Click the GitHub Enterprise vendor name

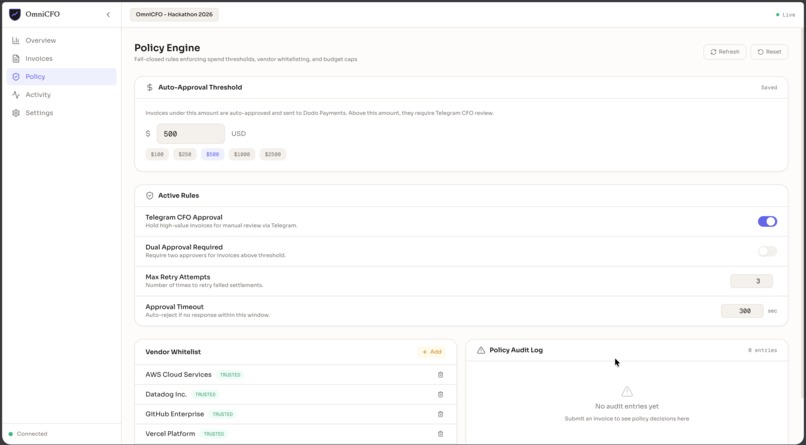pyautogui.click(x=175, y=414)
